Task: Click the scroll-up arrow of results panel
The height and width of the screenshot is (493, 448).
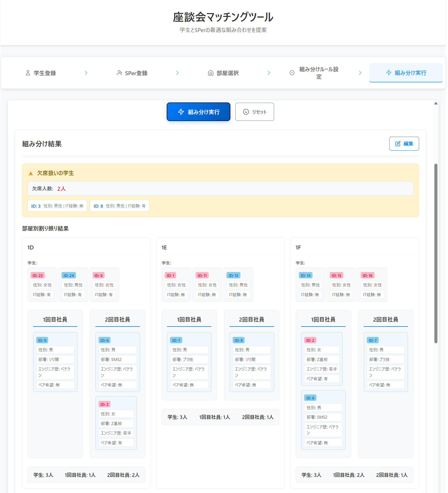Action: pyautogui.click(x=436, y=104)
